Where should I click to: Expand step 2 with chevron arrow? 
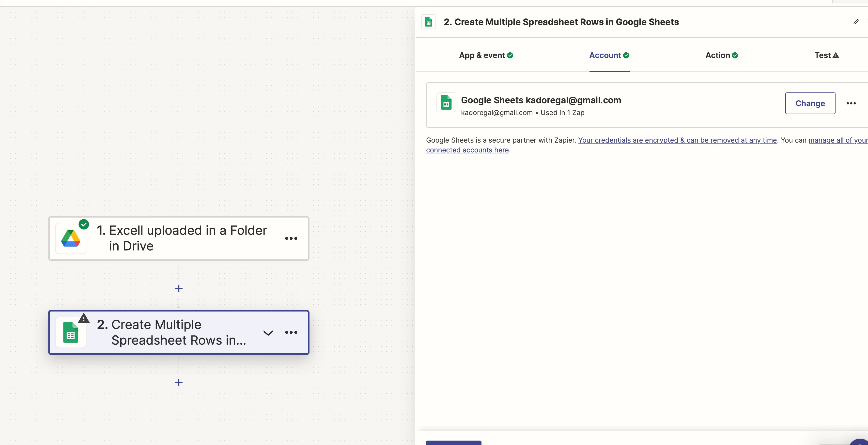(268, 333)
